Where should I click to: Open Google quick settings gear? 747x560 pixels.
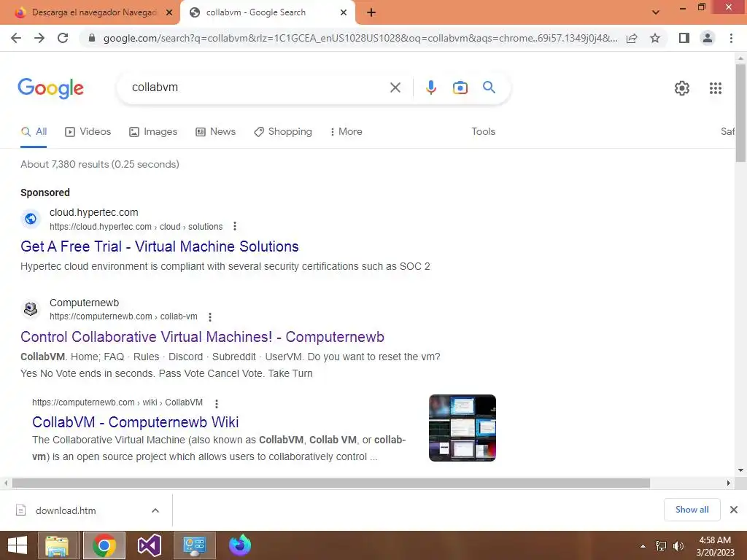(x=682, y=88)
